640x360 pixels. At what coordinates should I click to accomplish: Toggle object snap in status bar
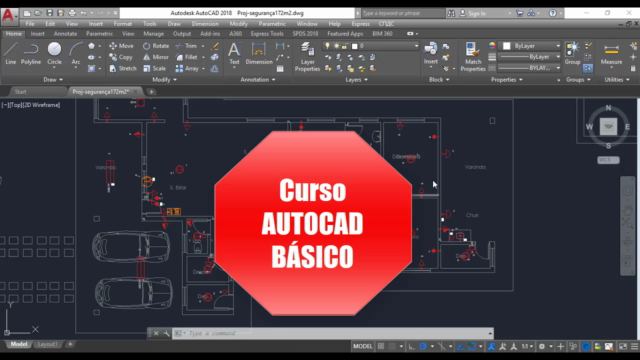pyautogui.click(x=472, y=347)
